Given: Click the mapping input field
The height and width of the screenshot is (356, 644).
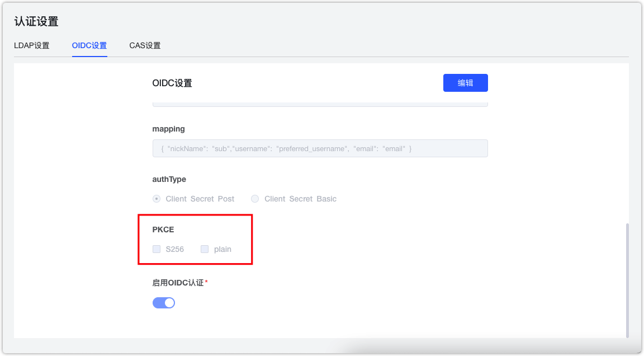Looking at the screenshot, I should (320, 148).
